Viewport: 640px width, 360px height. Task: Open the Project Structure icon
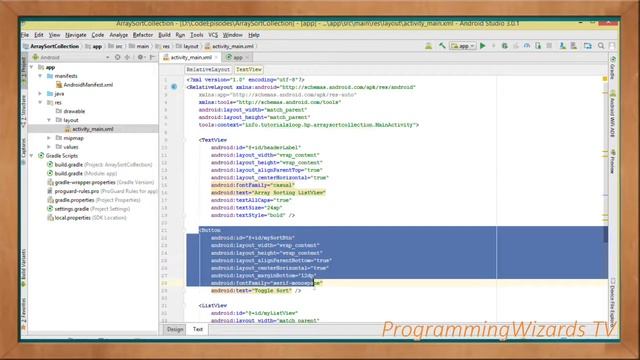(587, 46)
